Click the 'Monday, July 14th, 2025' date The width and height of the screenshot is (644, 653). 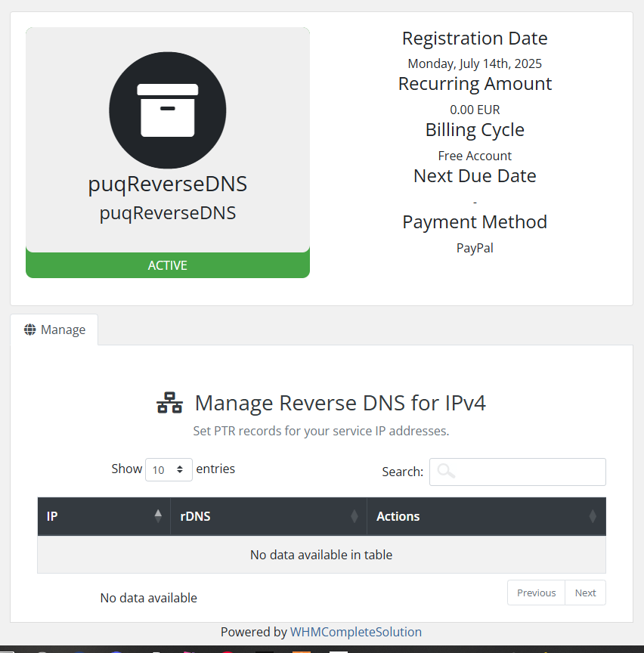coord(475,63)
